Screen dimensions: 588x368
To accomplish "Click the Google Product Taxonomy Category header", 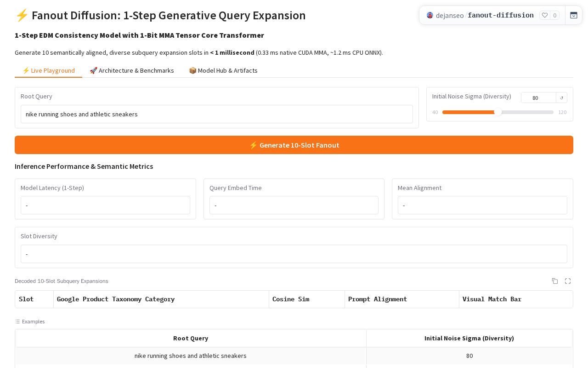I will (x=161, y=299).
